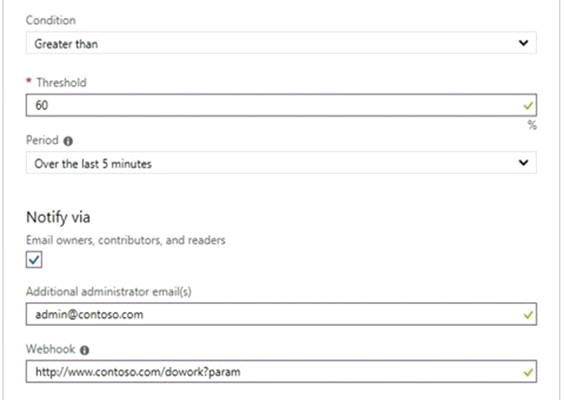Click the chevron arrow of Condition dropdown
This screenshot has width=564, height=400.
coord(524,43)
